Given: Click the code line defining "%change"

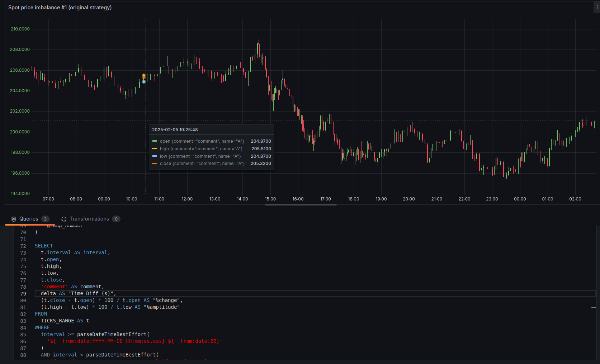Looking at the screenshot, I should pyautogui.click(x=112, y=300).
